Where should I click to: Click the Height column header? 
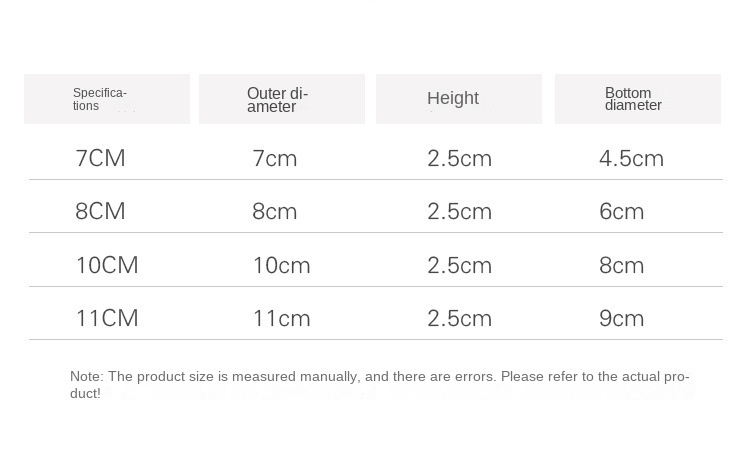453,98
